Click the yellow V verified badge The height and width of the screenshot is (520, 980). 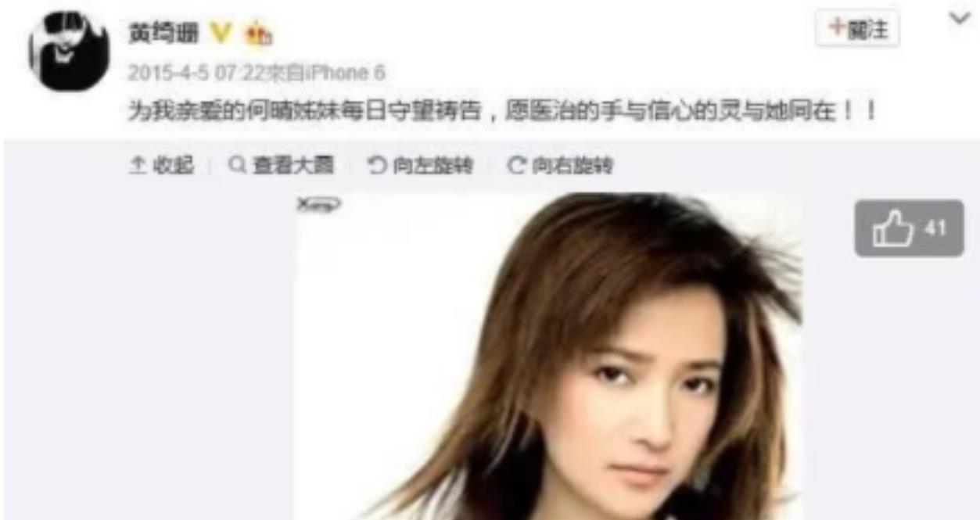(x=222, y=33)
